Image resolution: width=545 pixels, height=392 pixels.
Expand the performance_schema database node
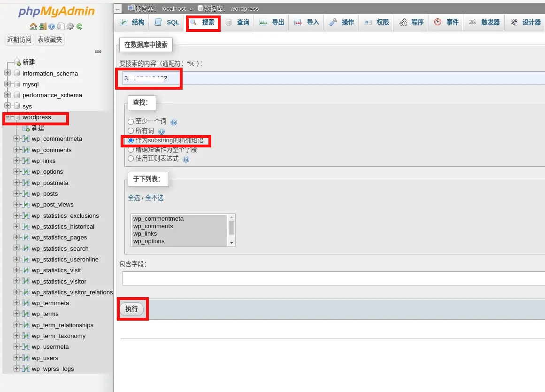8,95
